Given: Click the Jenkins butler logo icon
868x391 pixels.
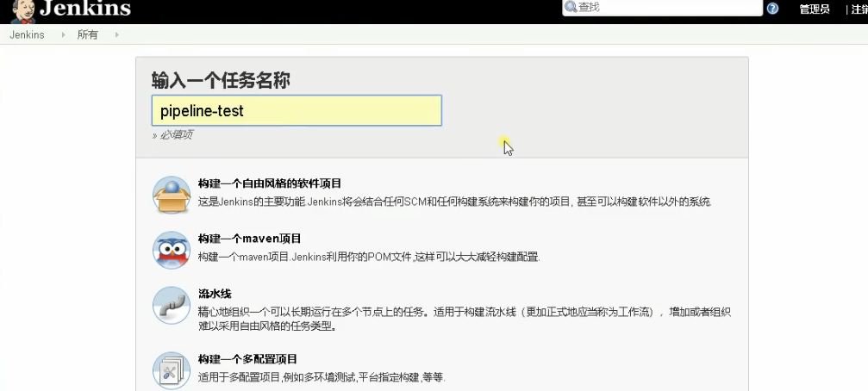Looking at the screenshot, I should (23, 11).
